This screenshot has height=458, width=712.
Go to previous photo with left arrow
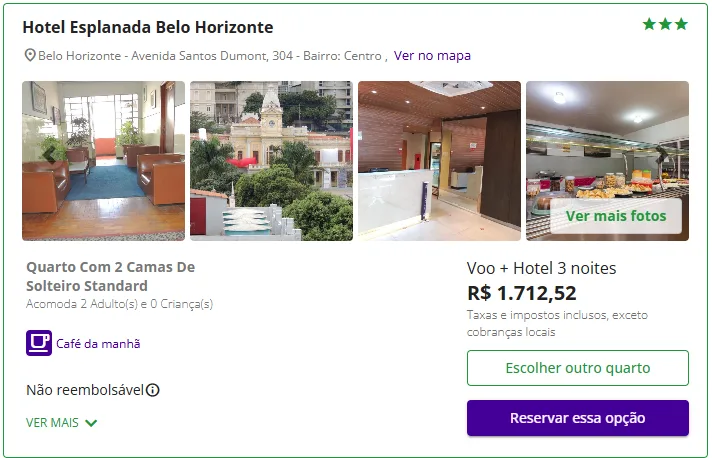coord(49,153)
